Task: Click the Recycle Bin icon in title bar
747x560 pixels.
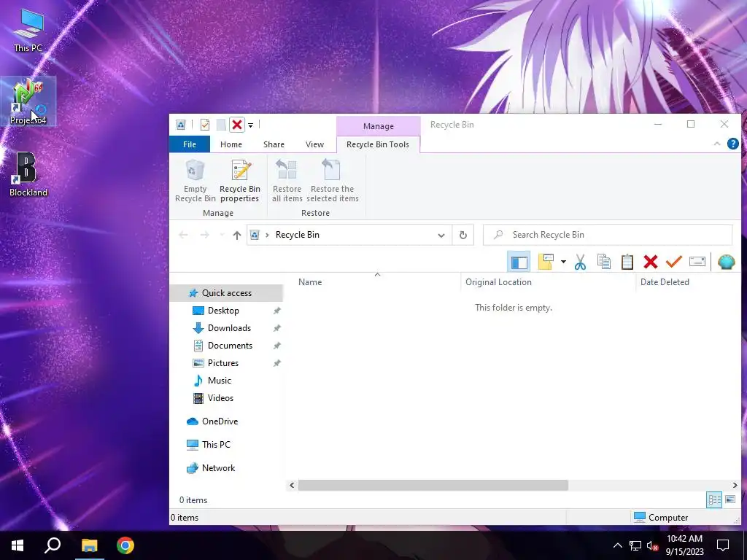Action: (181, 125)
